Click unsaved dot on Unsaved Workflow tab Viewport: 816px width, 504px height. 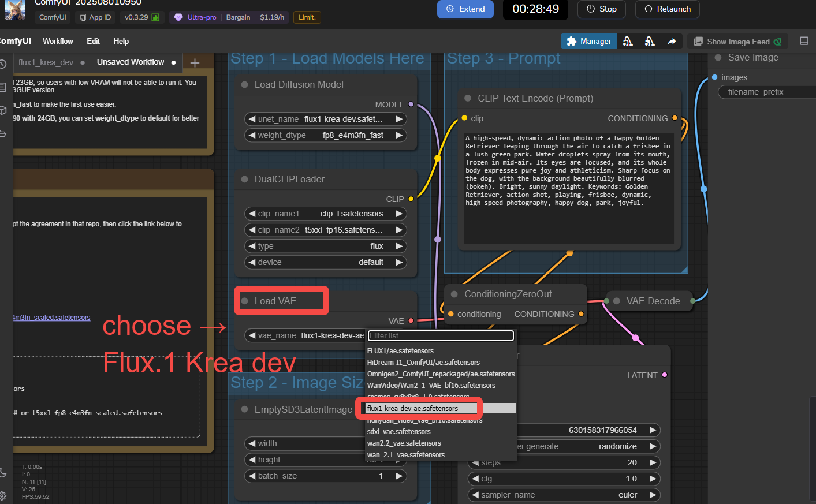(x=173, y=62)
